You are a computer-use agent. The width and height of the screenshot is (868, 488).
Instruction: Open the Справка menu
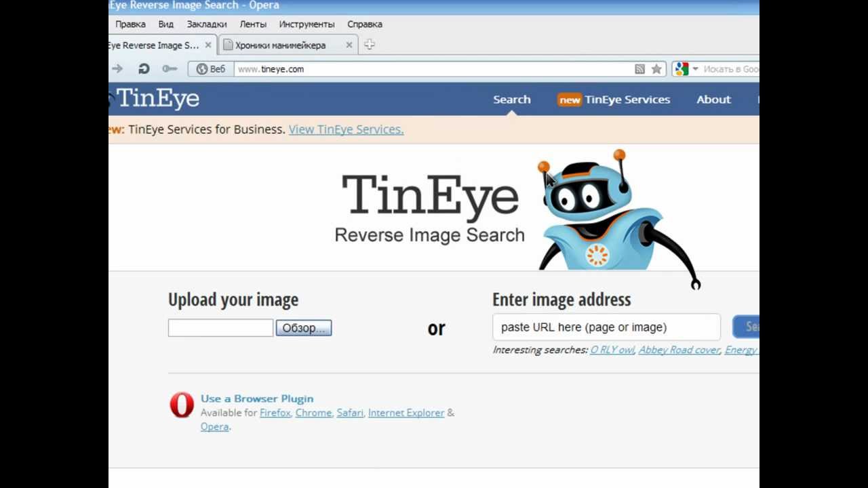(365, 24)
